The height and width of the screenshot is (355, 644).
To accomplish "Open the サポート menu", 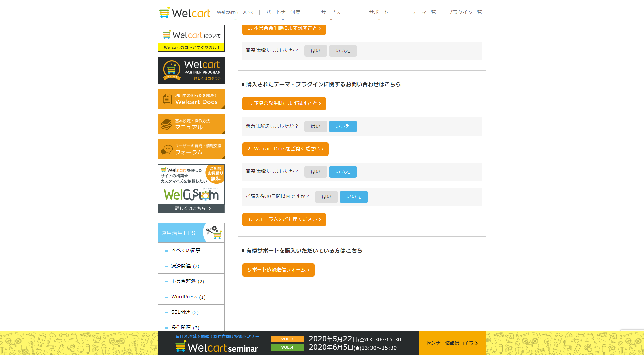I will (x=378, y=12).
